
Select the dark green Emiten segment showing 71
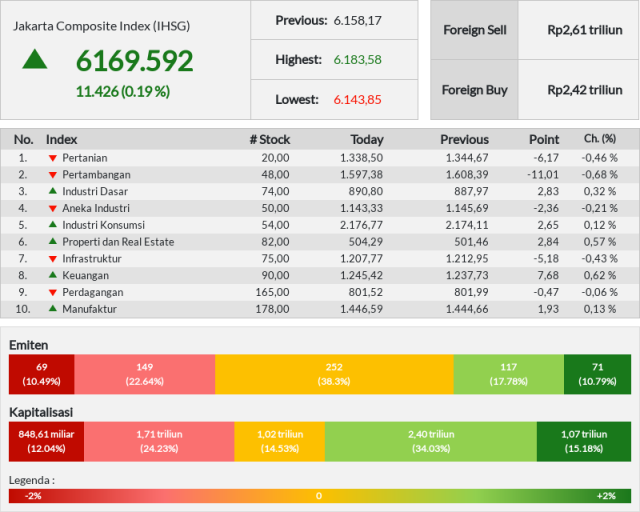[x=598, y=374]
